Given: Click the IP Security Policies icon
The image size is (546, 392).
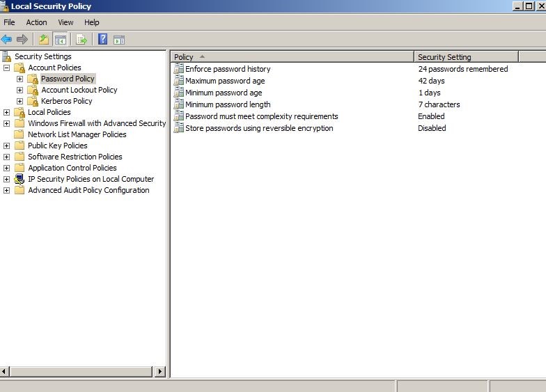Looking at the screenshot, I should [19, 179].
